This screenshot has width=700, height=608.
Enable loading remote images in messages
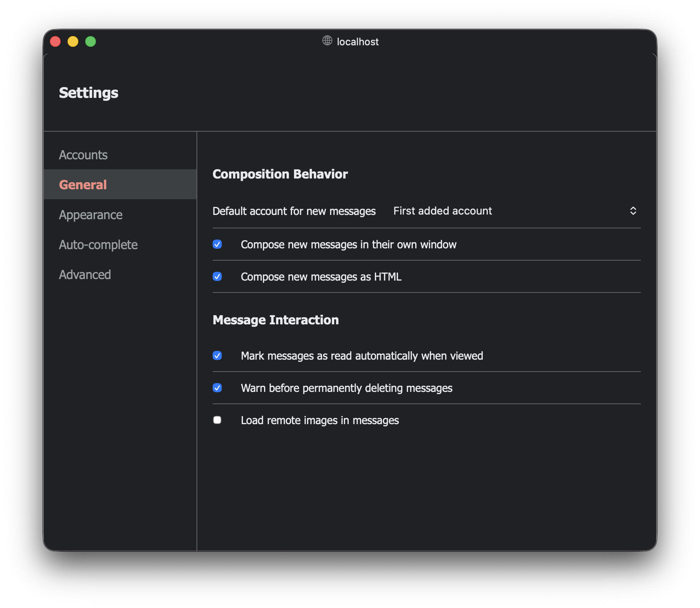pyautogui.click(x=217, y=420)
